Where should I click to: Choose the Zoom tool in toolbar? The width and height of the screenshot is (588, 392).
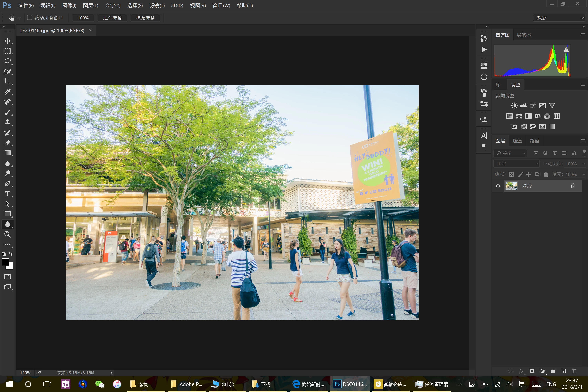pos(7,234)
